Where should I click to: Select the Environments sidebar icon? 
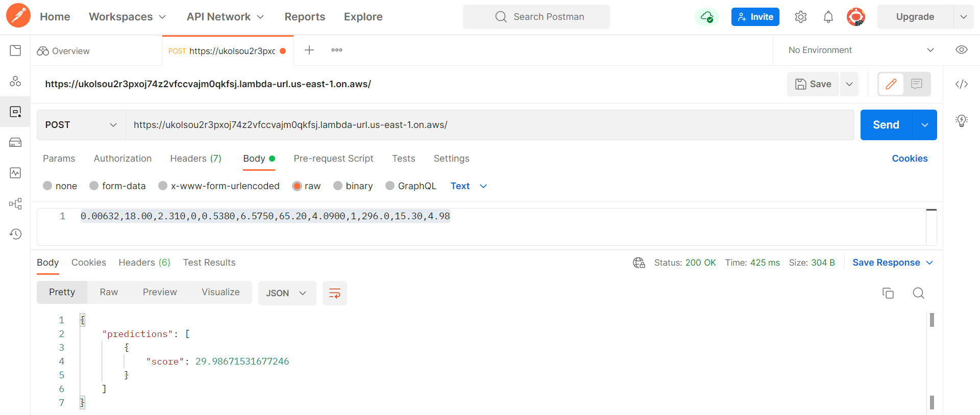click(15, 112)
